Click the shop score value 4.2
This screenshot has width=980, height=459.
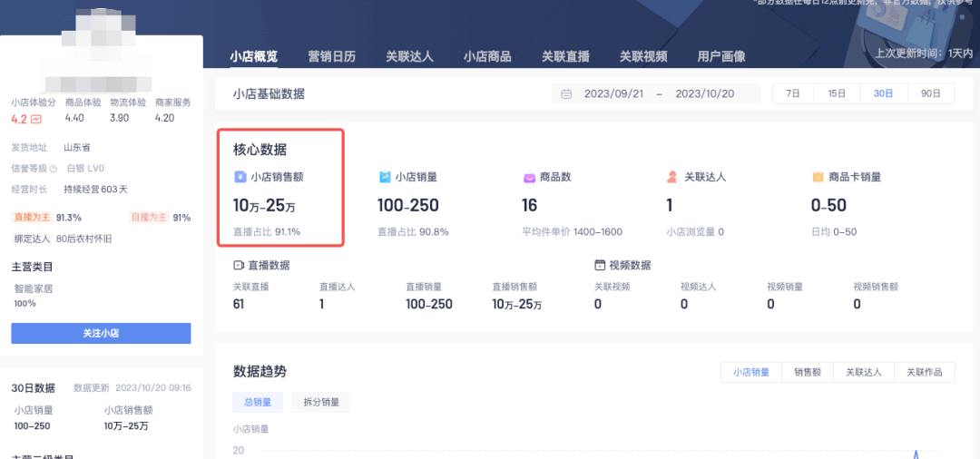click(x=19, y=119)
